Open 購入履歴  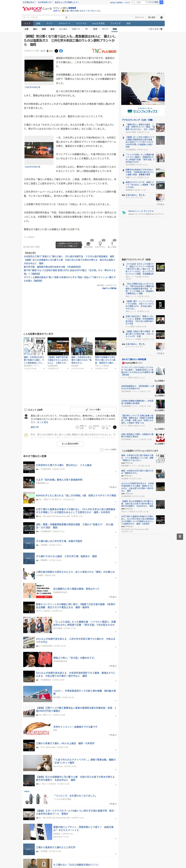(152, 18)
